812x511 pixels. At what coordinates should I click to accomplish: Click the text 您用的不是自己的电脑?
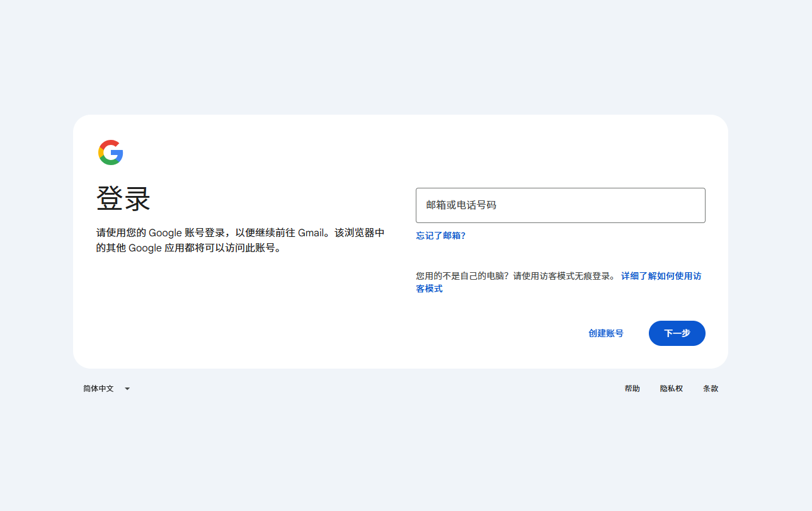pyautogui.click(x=462, y=276)
